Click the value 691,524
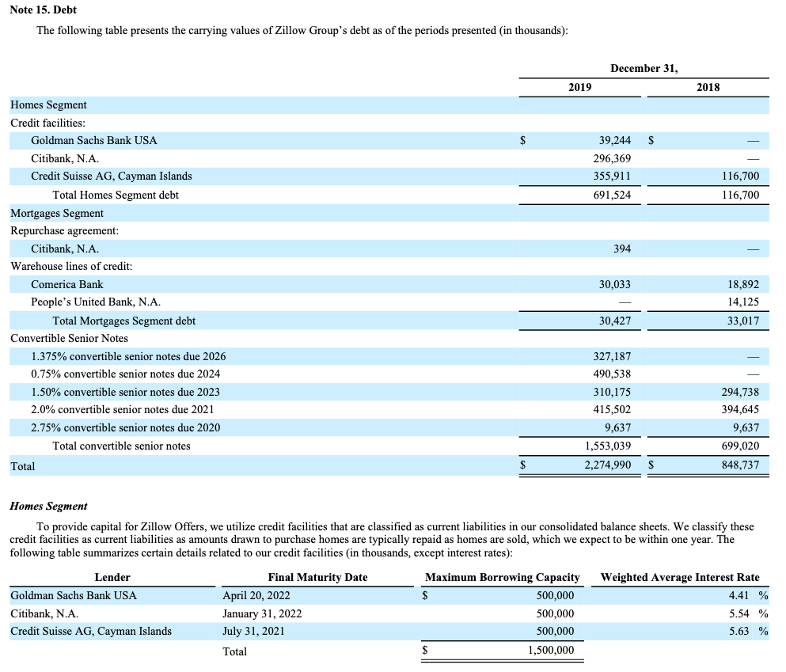This screenshot has height=672, width=786. (612, 195)
